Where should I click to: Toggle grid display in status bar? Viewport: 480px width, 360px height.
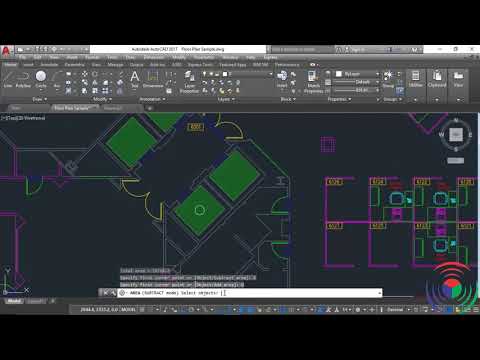tap(142, 310)
